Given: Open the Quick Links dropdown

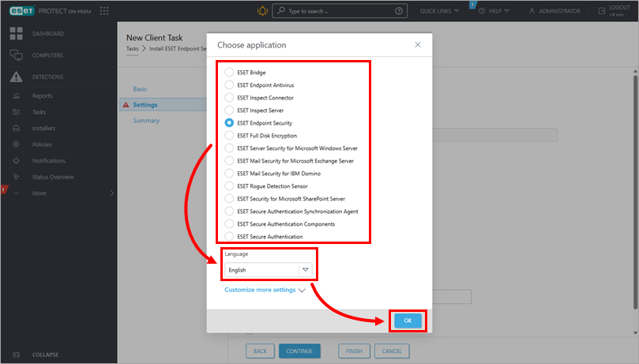Looking at the screenshot, I should [442, 11].
